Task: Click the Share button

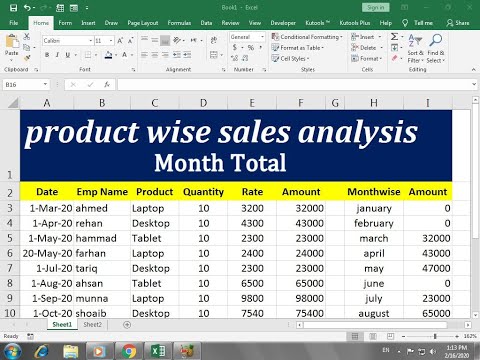Action: pyautogui.click(x=458, y=23)
